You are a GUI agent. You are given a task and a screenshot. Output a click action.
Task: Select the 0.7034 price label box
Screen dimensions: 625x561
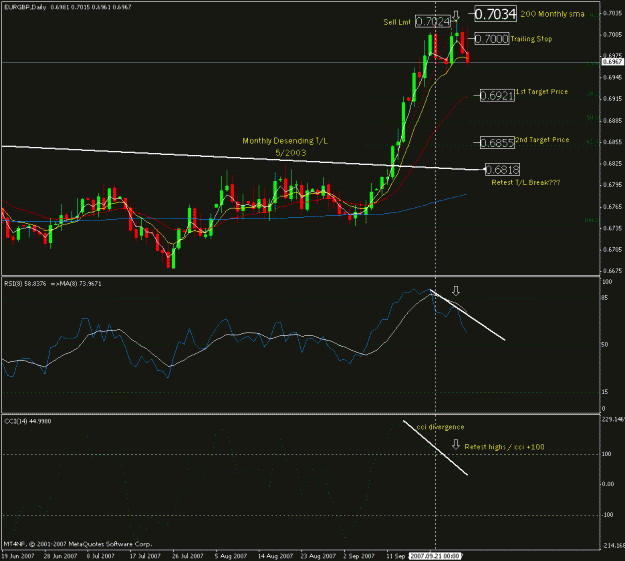[x=495, y=14]
